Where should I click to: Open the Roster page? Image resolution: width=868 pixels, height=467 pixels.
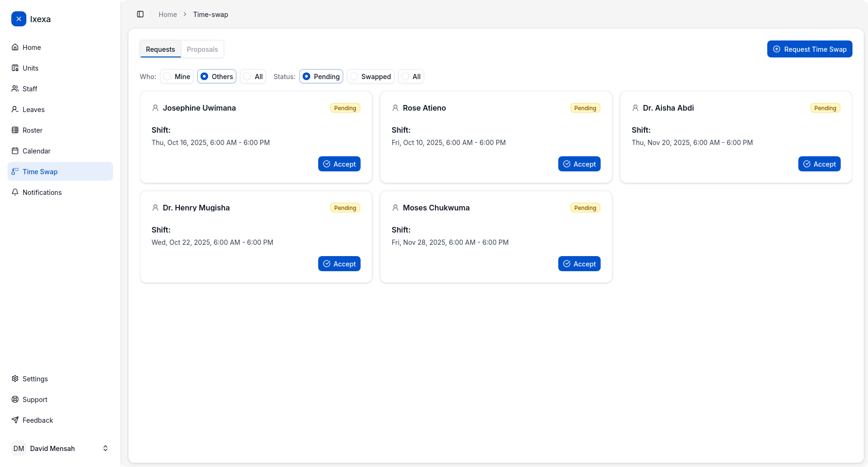pyautogui.click(x=32, y=130)
